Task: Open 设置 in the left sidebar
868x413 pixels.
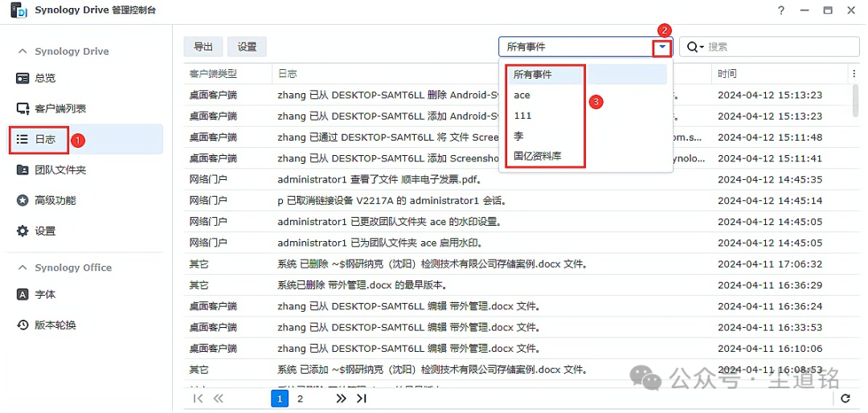Action: point(45,231)
